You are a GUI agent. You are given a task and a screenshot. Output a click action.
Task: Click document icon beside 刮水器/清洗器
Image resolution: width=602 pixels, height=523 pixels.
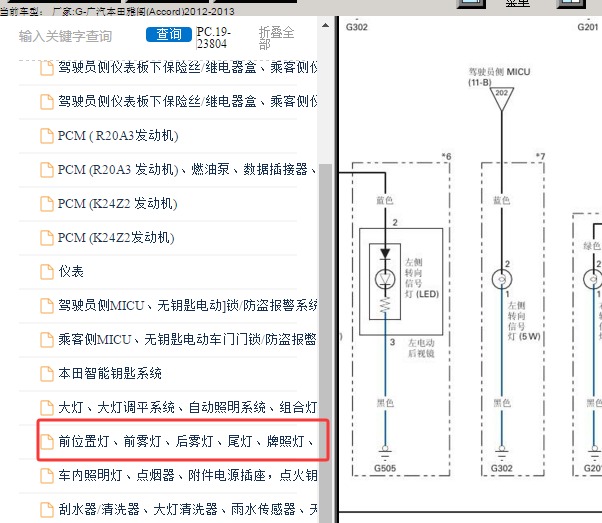tap(47, 510)
